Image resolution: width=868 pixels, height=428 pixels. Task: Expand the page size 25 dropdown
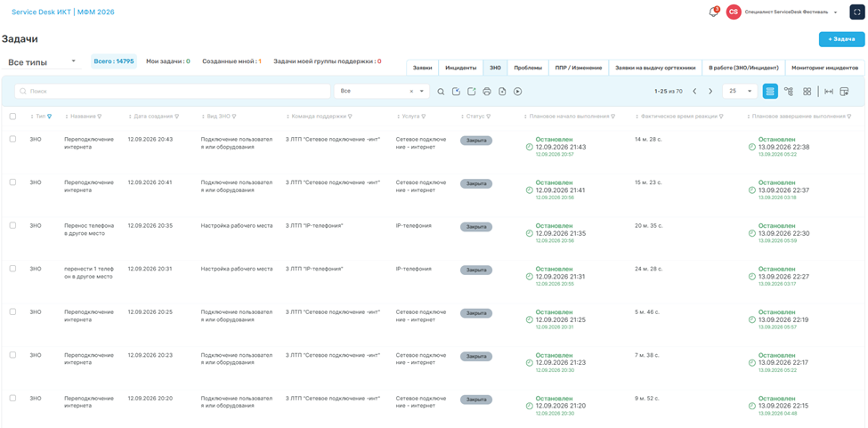740,92
